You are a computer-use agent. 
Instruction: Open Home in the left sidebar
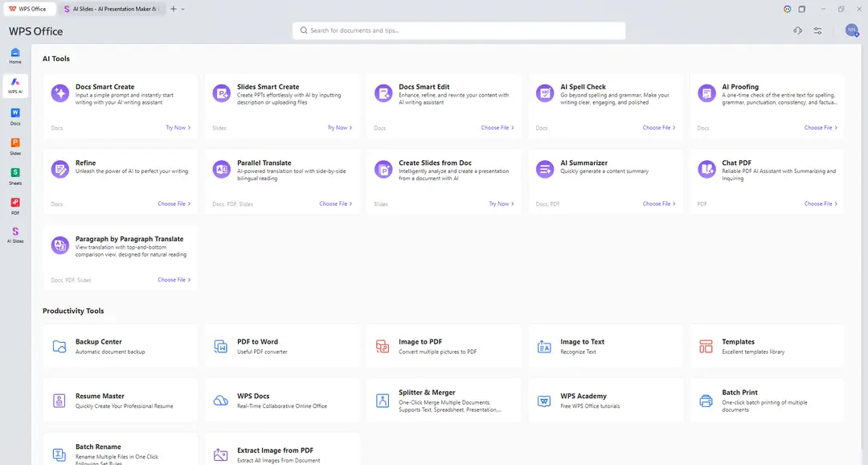coord(15,56)
